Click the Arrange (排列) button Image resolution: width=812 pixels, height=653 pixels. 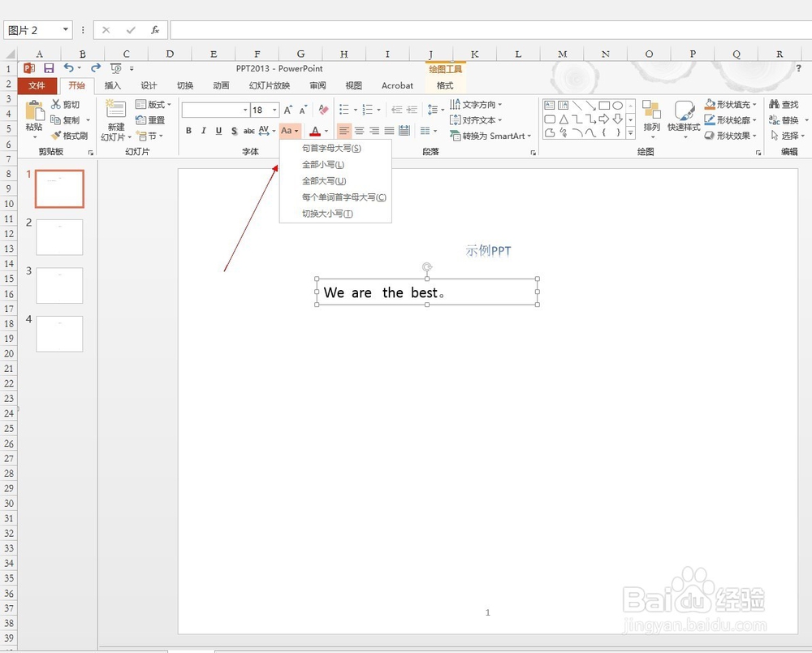coord(651,119)
